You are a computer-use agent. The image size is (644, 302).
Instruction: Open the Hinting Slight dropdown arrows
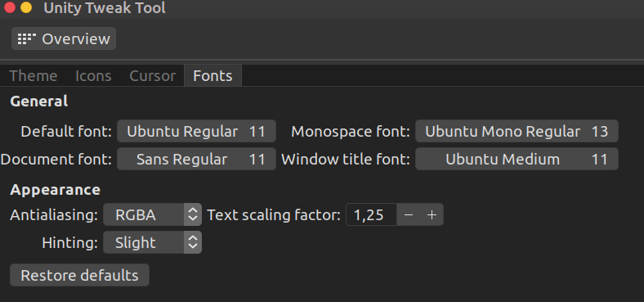coord(193,242)
